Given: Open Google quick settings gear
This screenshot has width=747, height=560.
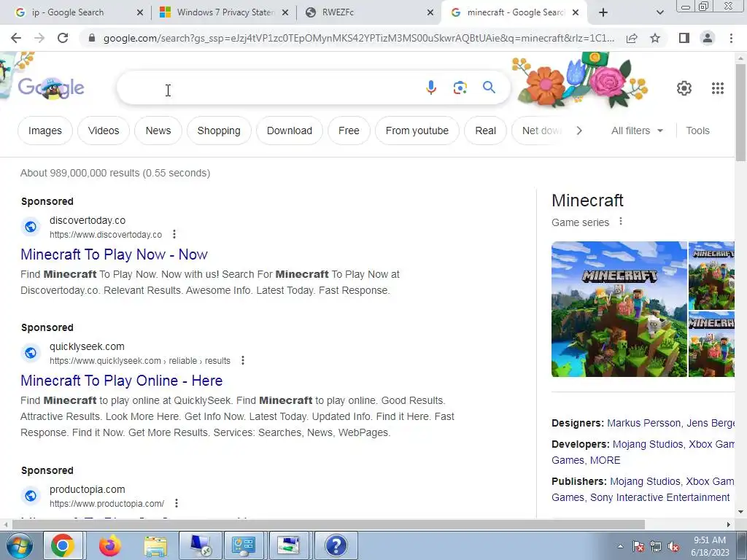Looking at the screenshot, I should [x=684, y=88].
